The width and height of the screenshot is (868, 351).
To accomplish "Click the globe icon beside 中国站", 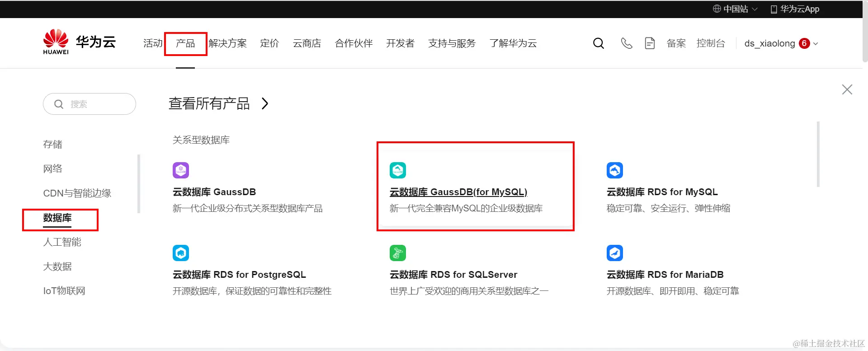I will [x=717, y=9].
